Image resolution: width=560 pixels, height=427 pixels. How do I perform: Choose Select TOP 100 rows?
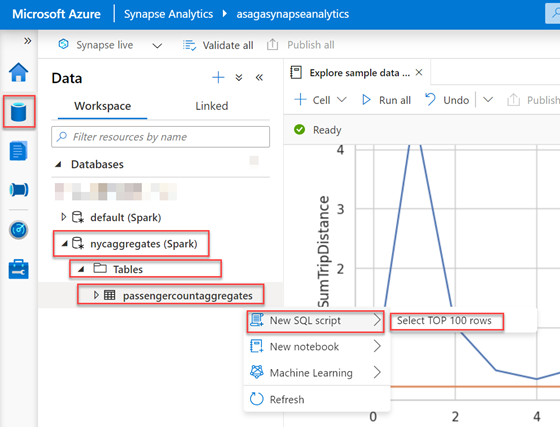[444, 321]
